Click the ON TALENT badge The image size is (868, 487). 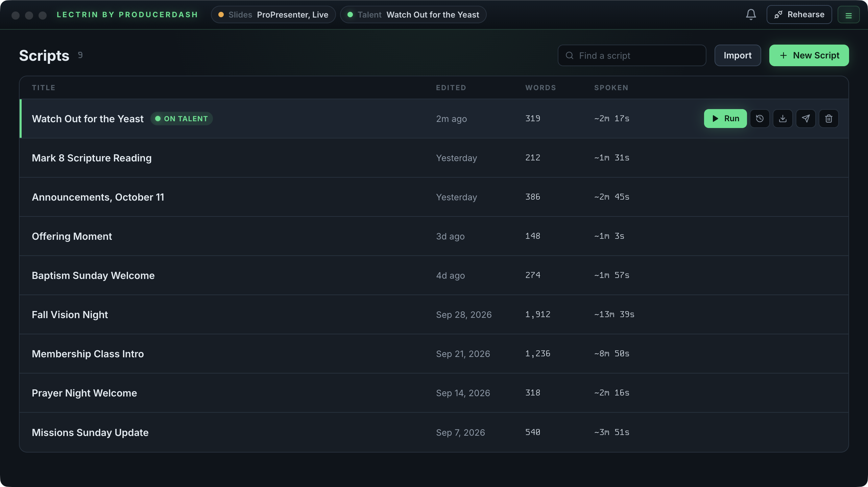(182, 119)
